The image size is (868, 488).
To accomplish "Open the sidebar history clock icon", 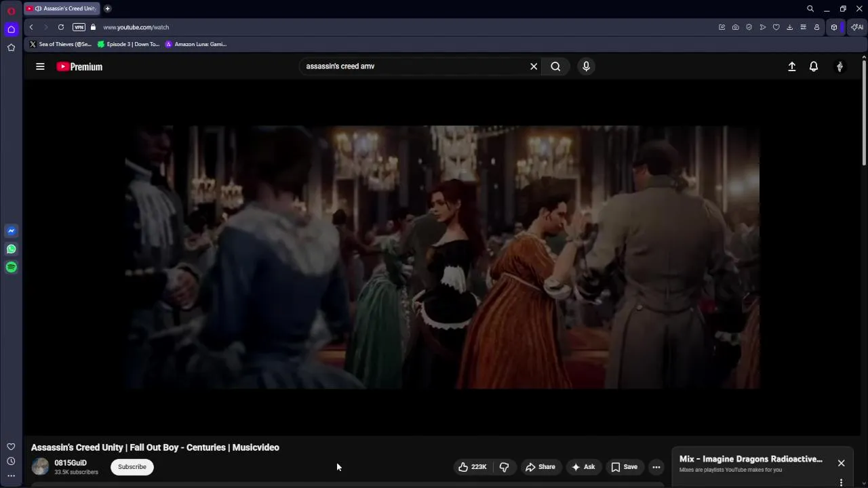I will tap(11, 462).
